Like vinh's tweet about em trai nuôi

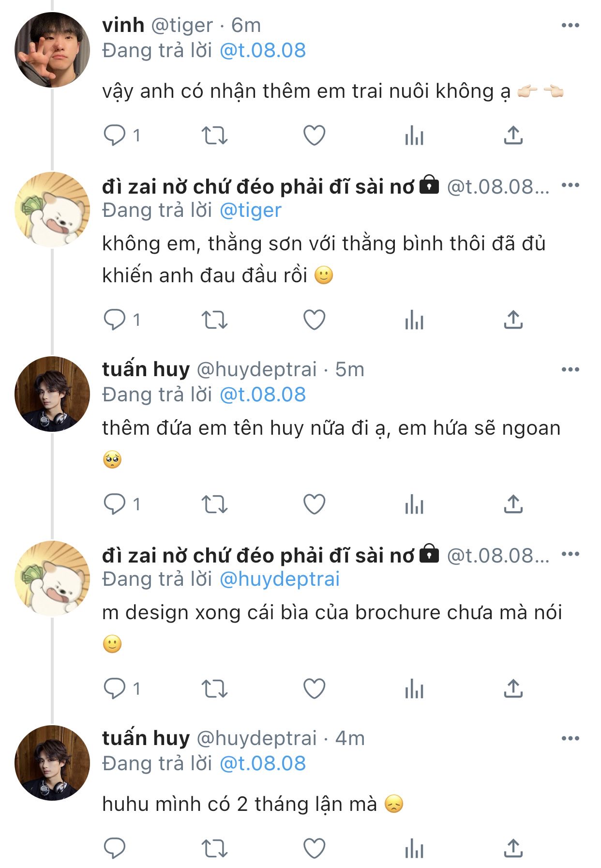(x=314, y=136)
